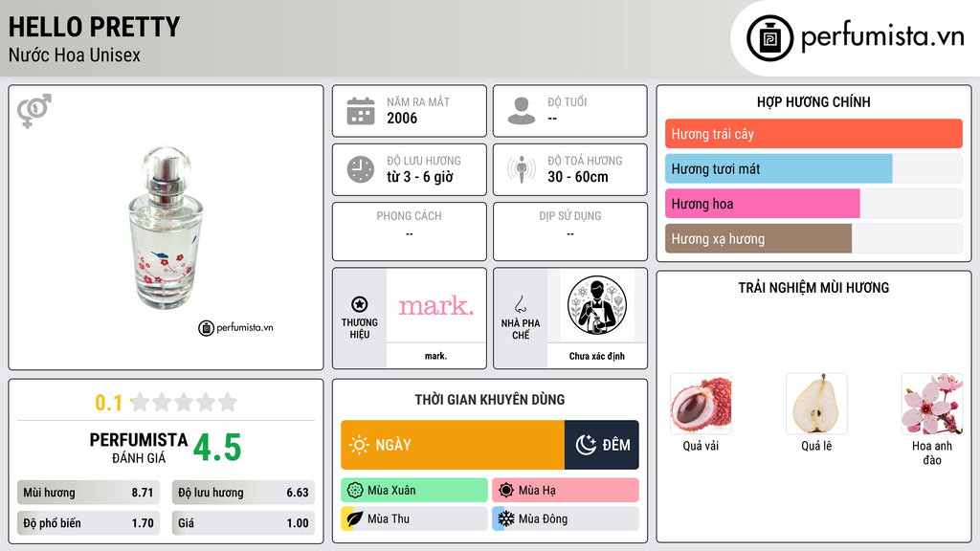This screenshot has height=551, width=980.
Task: Click the Hương hoa accord bar
Action: [x=813, y=204]
